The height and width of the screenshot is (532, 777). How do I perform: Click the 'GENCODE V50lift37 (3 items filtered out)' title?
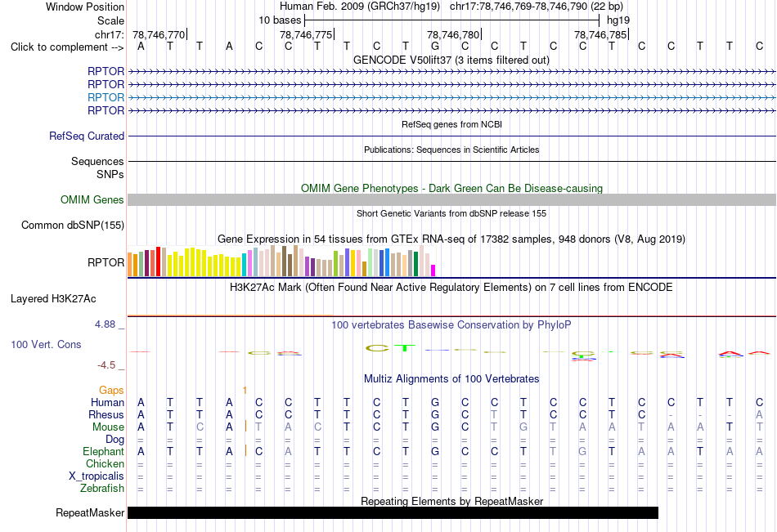[451, 60]
